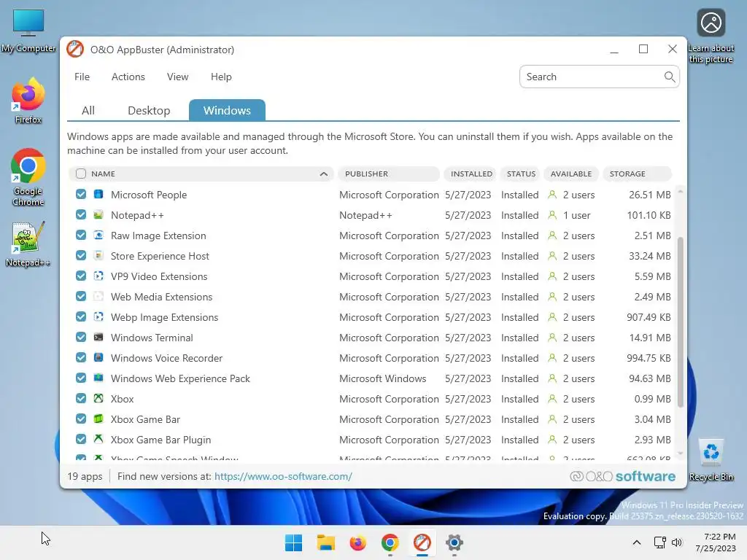Click the Xbox app icon

98,399
